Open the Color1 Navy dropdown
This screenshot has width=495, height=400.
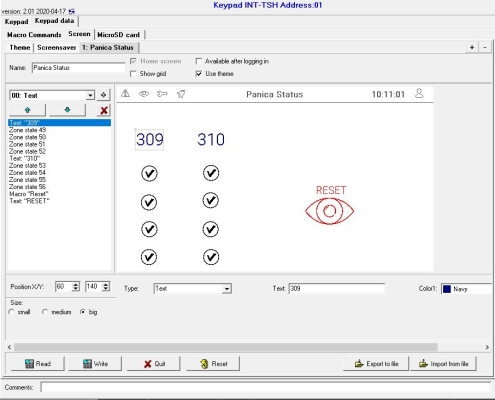pyautogui.click(x=467, y=289)
